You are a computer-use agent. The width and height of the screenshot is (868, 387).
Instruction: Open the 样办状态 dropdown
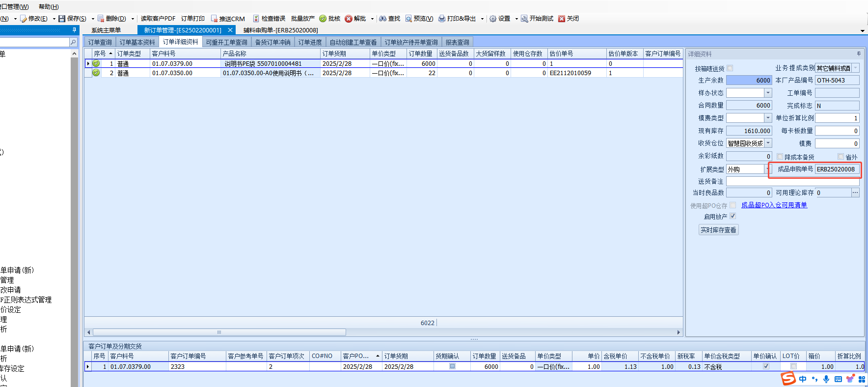[x=768, y=93]
